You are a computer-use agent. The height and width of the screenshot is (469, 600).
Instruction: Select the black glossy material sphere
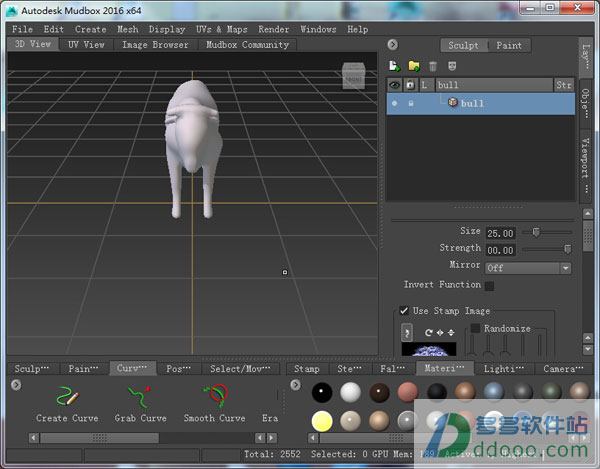click(x=322, y=392)
